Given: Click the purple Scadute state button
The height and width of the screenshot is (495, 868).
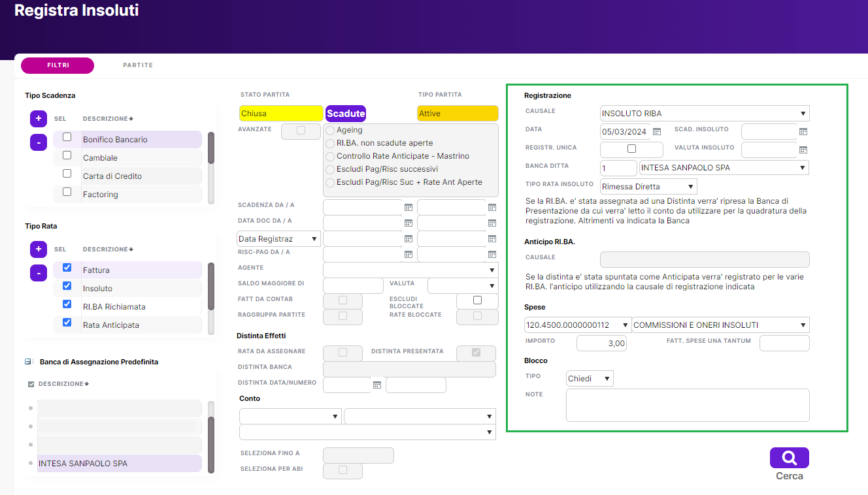Looking at the screenshot, I should (x=346, y=114).
